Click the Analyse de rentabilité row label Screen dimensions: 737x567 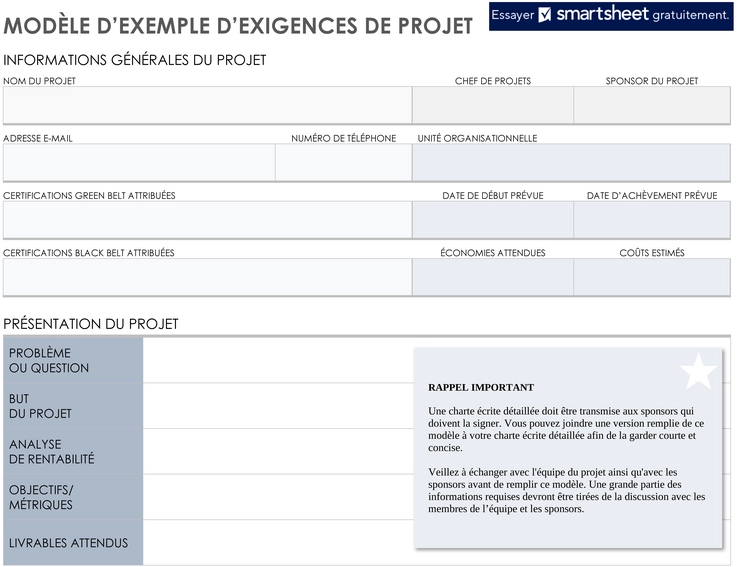coord(73,451)
